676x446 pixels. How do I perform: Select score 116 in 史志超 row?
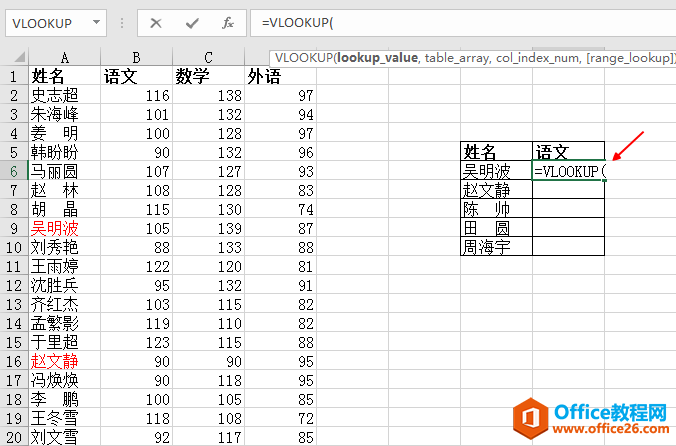click(x=136, y=95)
